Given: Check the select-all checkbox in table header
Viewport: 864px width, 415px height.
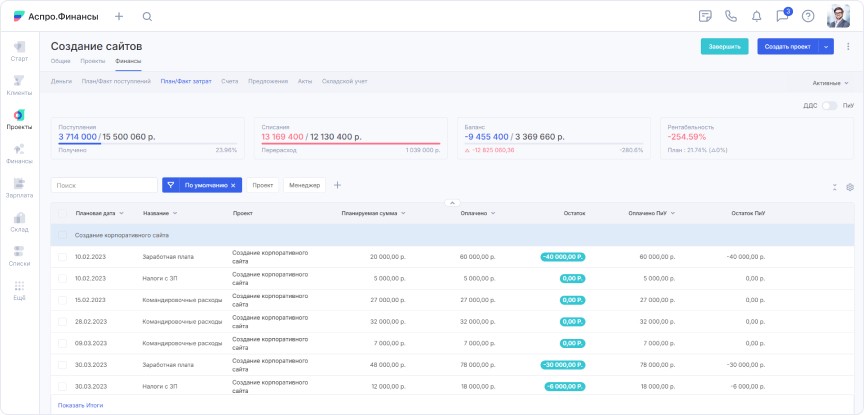Looking at the screenshot, I should [x=62, y=213].
